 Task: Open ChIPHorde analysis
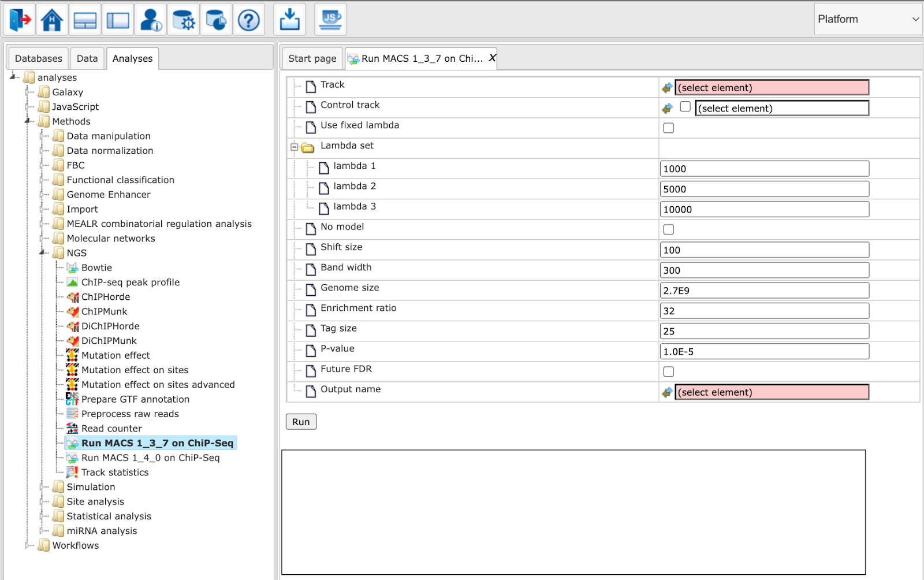point(106,297)
